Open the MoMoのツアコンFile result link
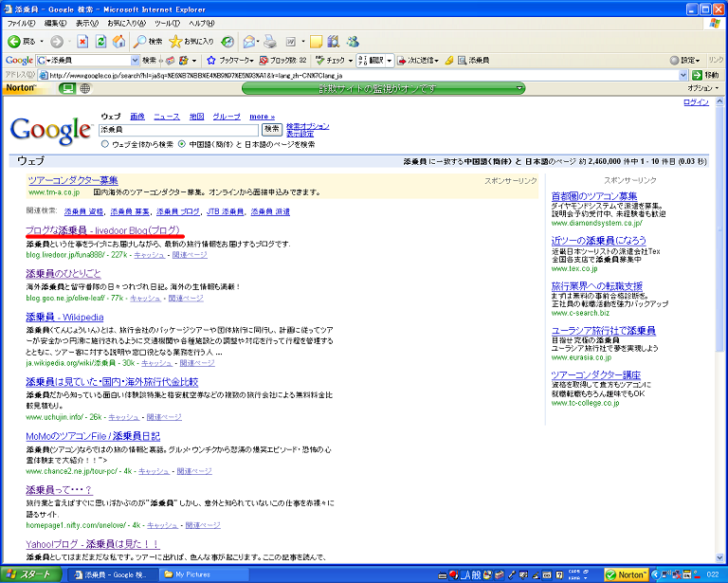The width and height of the screenshot is (728, 583). pos(93,436)
